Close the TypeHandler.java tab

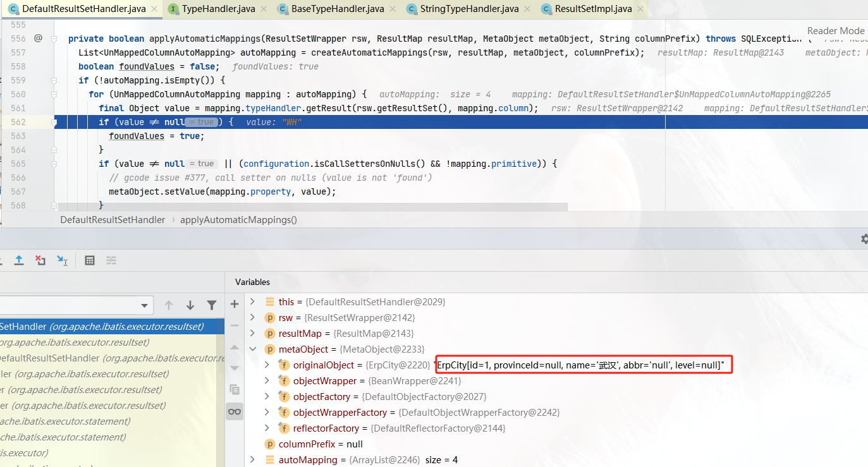pos(265,9)
